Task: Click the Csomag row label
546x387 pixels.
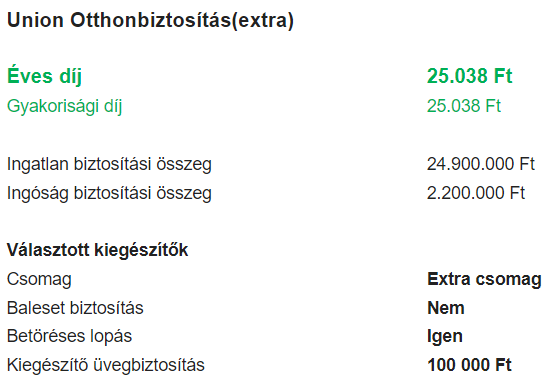Action: [39, 279]
